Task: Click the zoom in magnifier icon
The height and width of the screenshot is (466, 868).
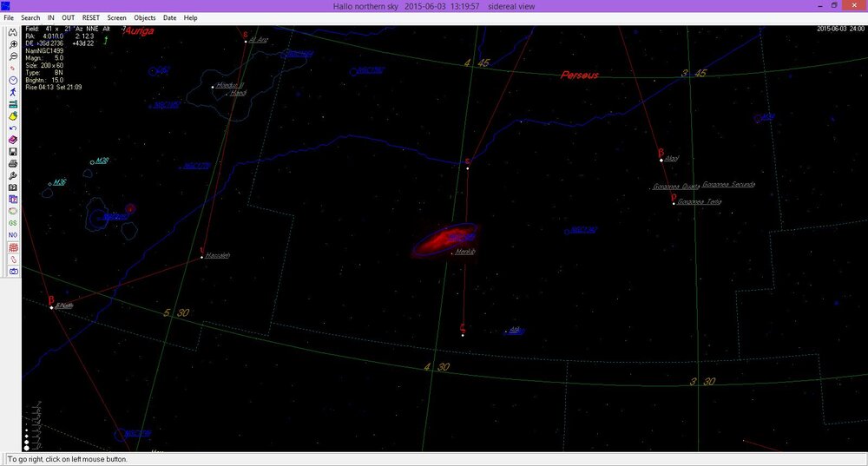Action: pyautogui.click(x=14, y=43)
